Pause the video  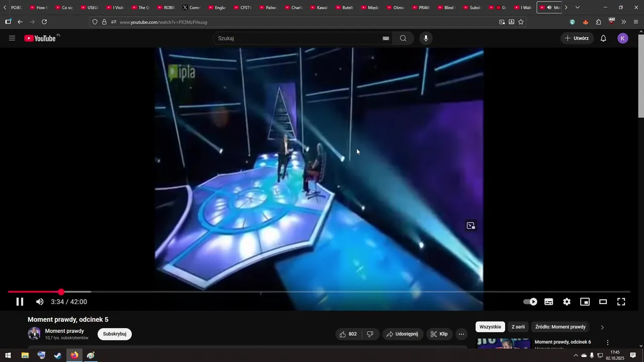(20, 302)
